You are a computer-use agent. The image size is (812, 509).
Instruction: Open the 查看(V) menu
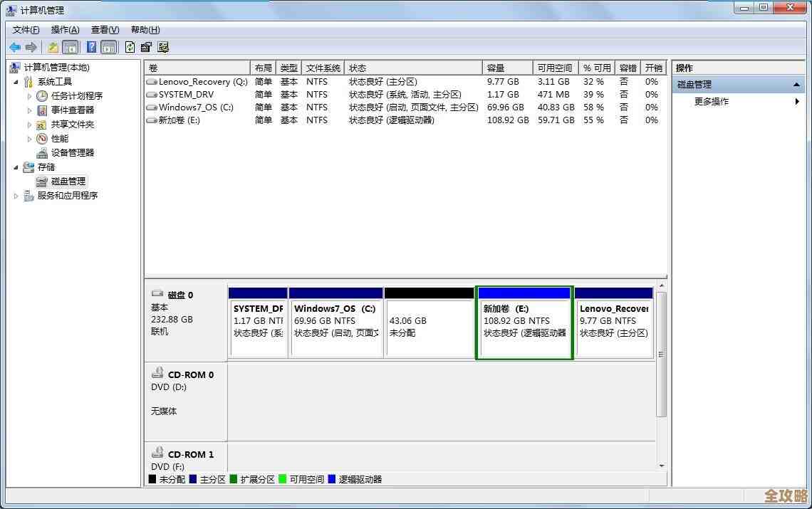click(x=105, y=30)
